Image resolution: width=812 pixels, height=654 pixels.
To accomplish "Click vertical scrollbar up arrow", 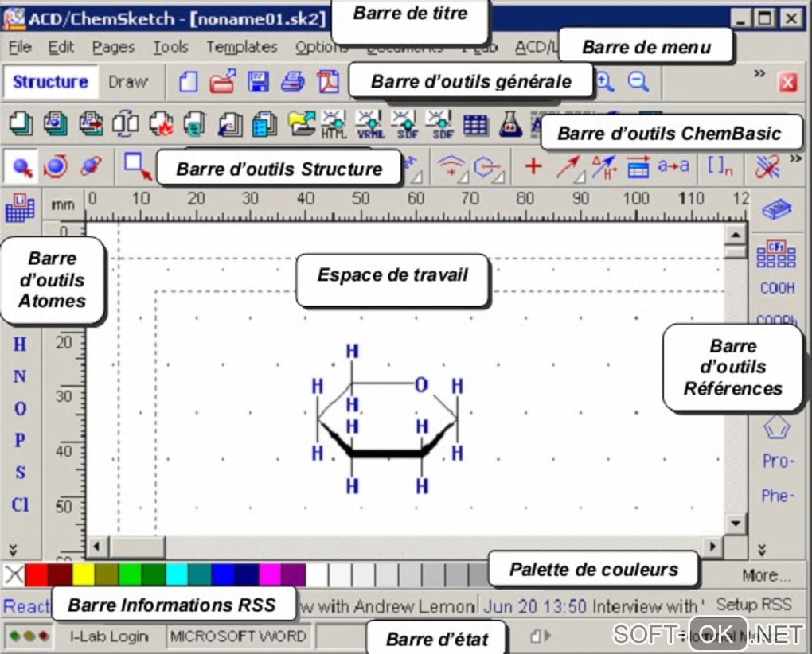I will pos(736,235).
